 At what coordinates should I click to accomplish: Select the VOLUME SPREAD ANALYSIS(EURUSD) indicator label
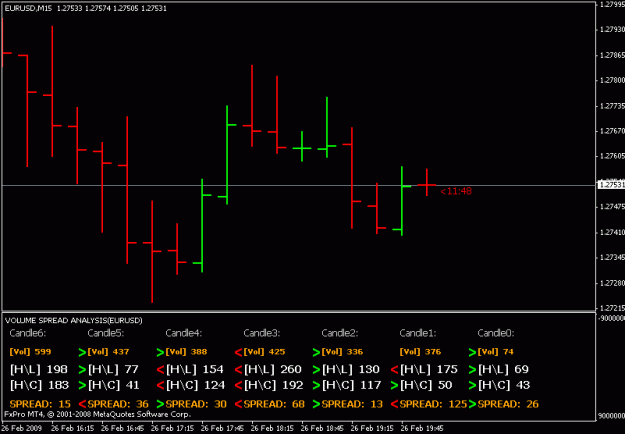pyautogui.click(x=74, y=320)
